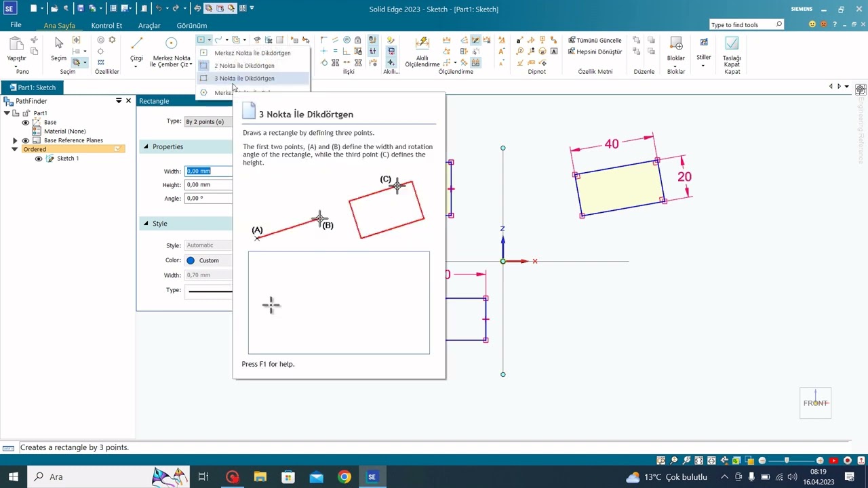Collapse the Part1 root node
Screen dimensions: 868x488
point(7,113)
